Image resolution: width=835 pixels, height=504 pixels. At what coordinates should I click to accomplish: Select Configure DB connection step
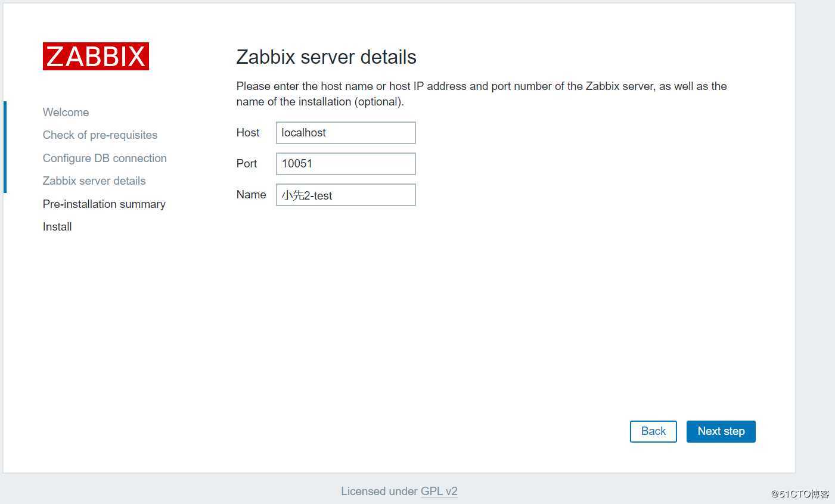(105, 158)
